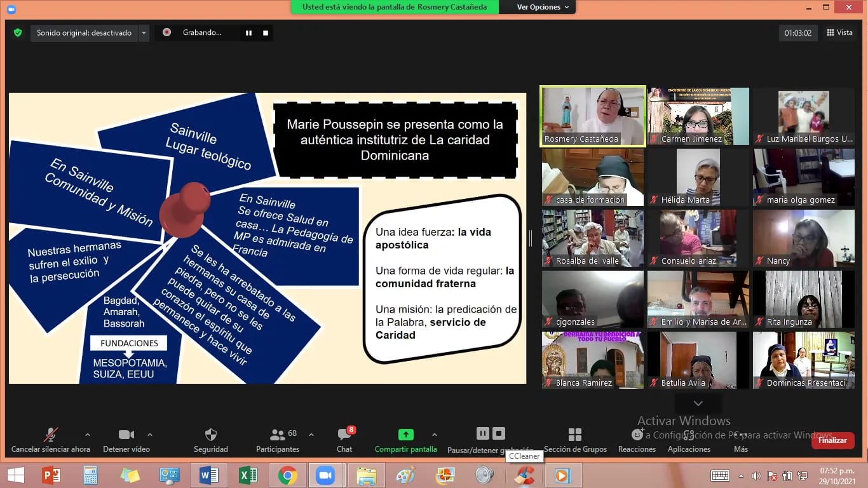Screen dimensions: 868x488
Task: Click the green Compartir pantalla icon
Action: click(405, 435)
